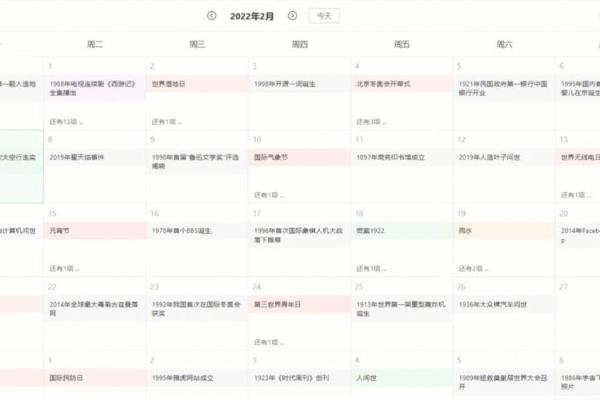600x400 pixels.
Task: Expand 还有1项 on February 18
Action: (371, 269)
